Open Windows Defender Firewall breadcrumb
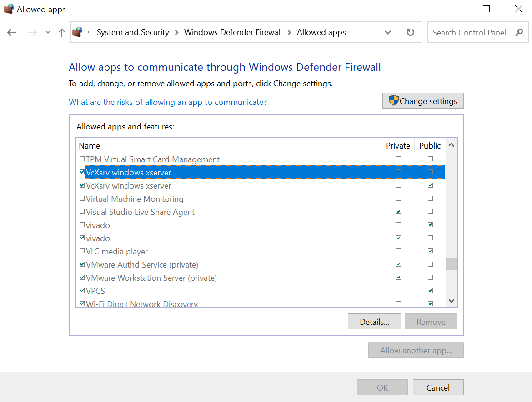This screenshot has width=532, height=402. click(x=233, y=32)
